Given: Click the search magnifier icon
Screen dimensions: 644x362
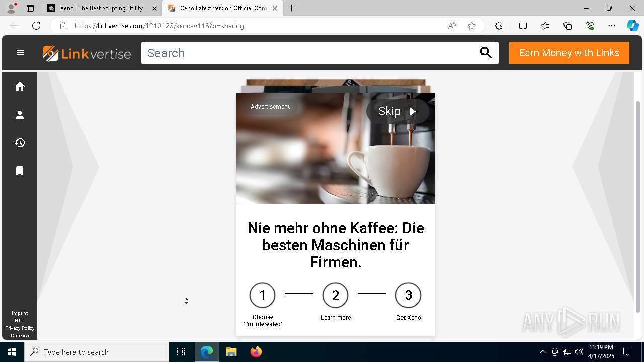Looking at the screenshot, I should 486,53.
